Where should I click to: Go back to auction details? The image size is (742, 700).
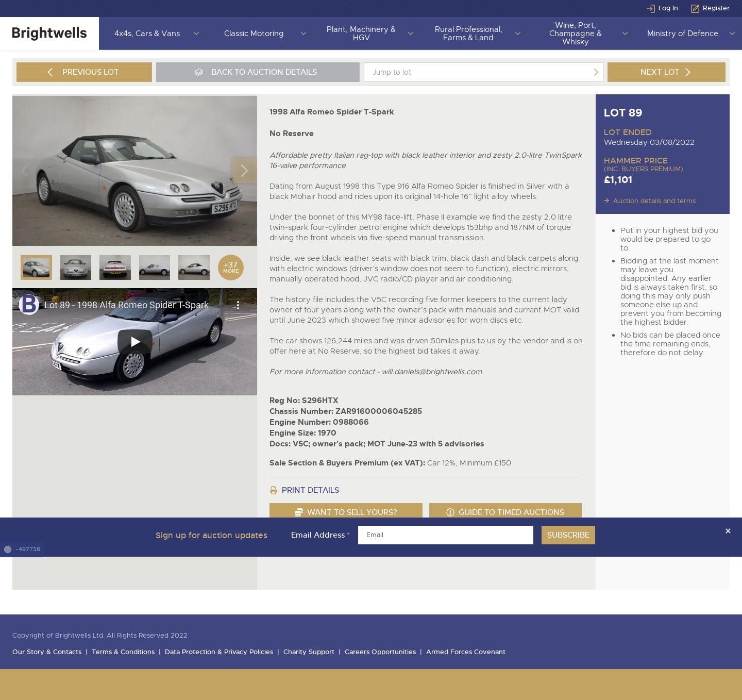258,72
